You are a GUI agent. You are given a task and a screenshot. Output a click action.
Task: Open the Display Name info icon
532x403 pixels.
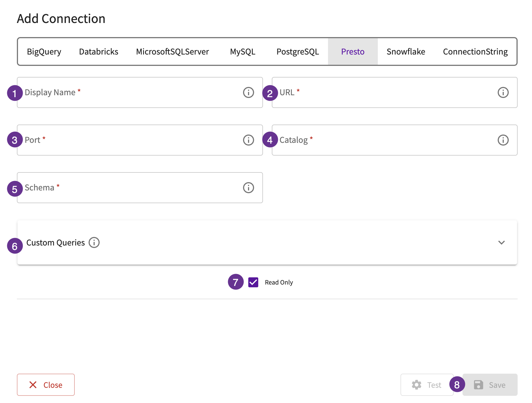(248, 92)
